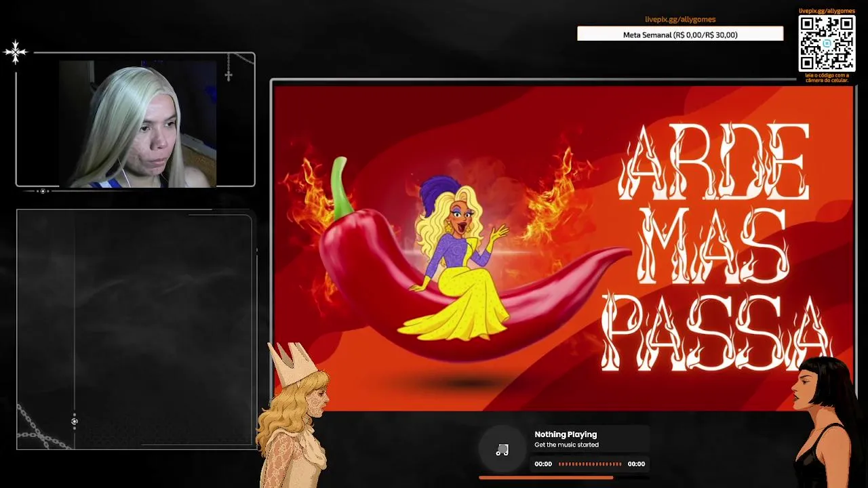
Task: Click the music note icon in player
Action: [x=502, y=450]
